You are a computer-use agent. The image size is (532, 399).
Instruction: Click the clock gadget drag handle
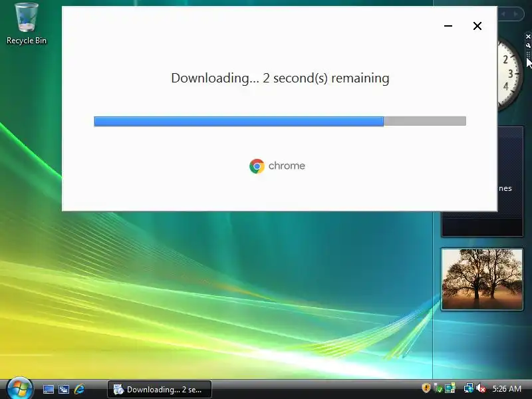528,55
